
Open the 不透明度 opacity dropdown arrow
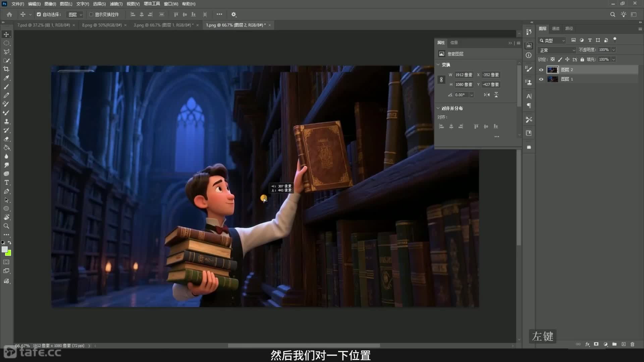point(613,50)
